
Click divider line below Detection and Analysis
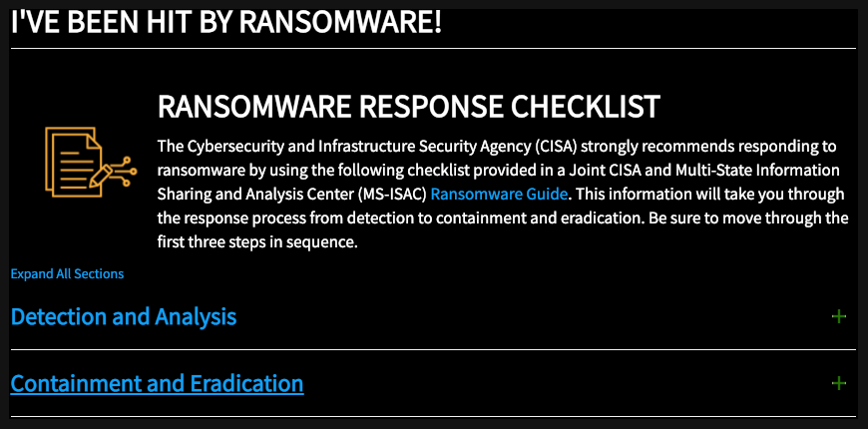[x=433, y=350]
